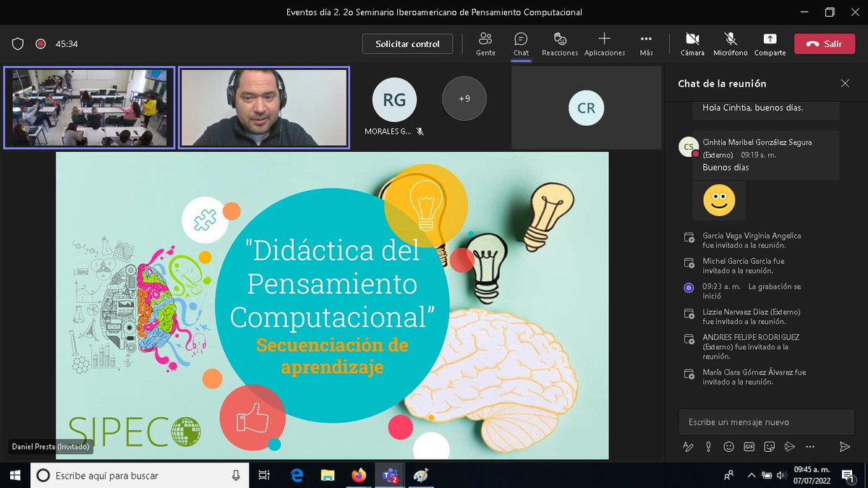Click the battery power tray icon
This screenshot has width=868, height=488.
pos(766,475)
